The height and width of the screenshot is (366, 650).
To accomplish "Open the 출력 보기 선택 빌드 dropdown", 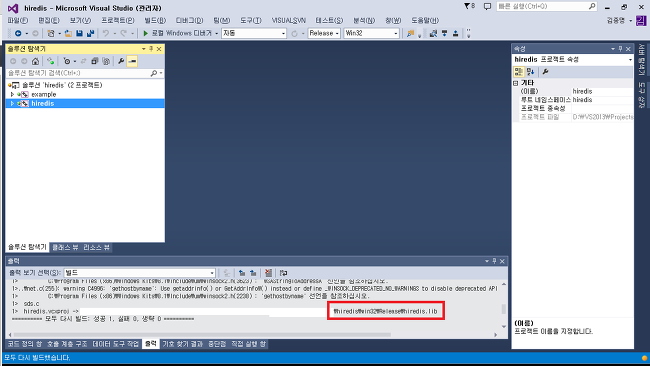I will [140, 273].
